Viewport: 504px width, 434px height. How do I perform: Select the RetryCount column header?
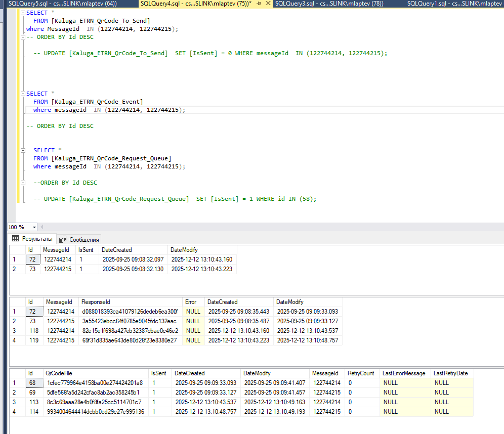(x=361, y=373)
